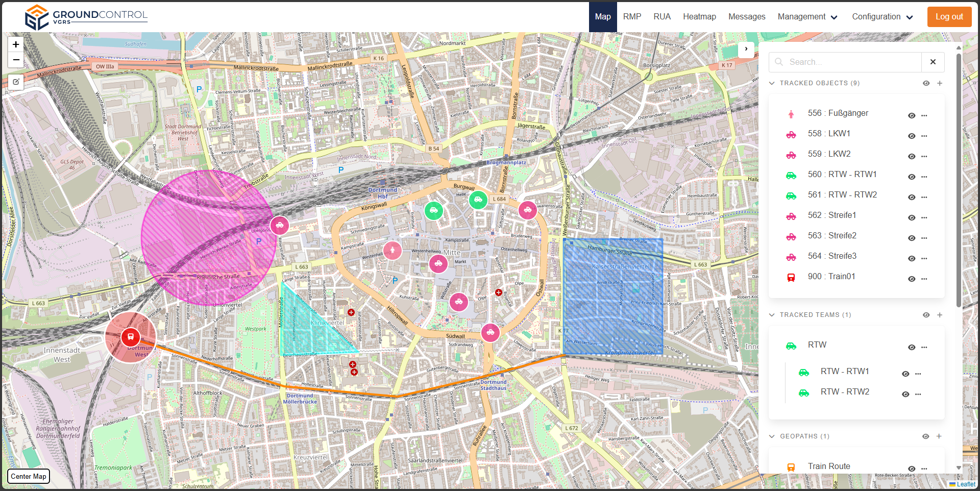Add a new geopath with plus icon
Image resolution: width=980 pixels, height=491 pixels.
point(939,436)
